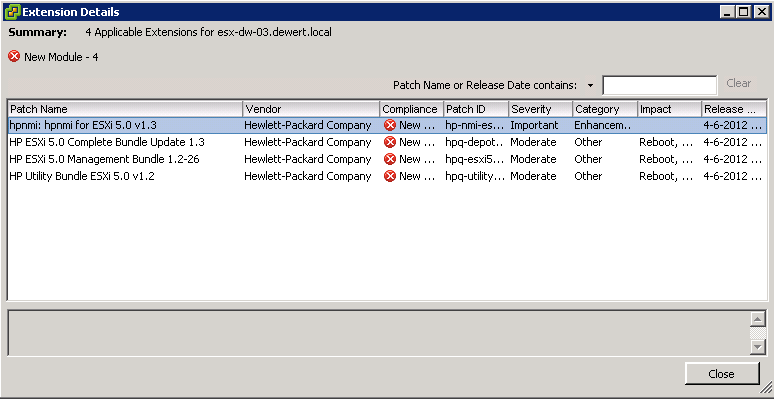Screen dimensions: 774x399
Task: Click vendor cell in Utility Bundle row
Action: coord(308,176)
